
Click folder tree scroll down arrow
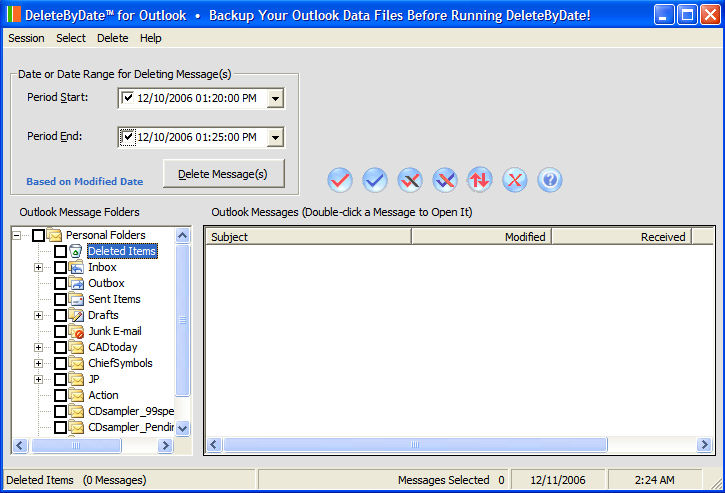183,428
